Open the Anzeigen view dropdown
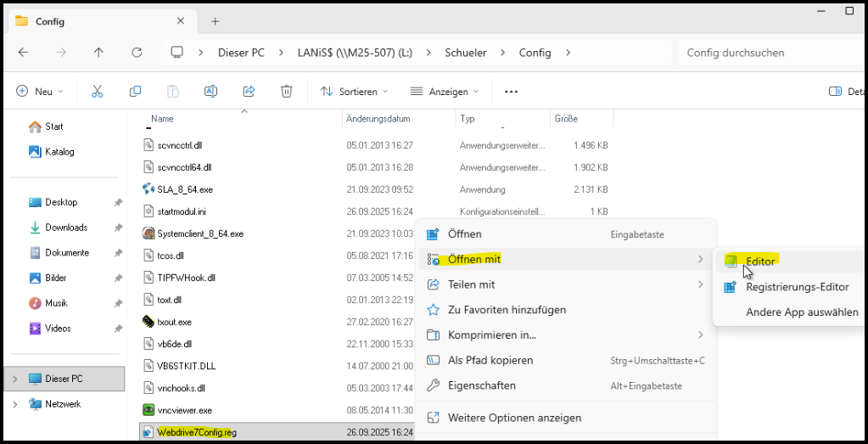868x444 pixels. pyautogui.click(x=444, y=91)
